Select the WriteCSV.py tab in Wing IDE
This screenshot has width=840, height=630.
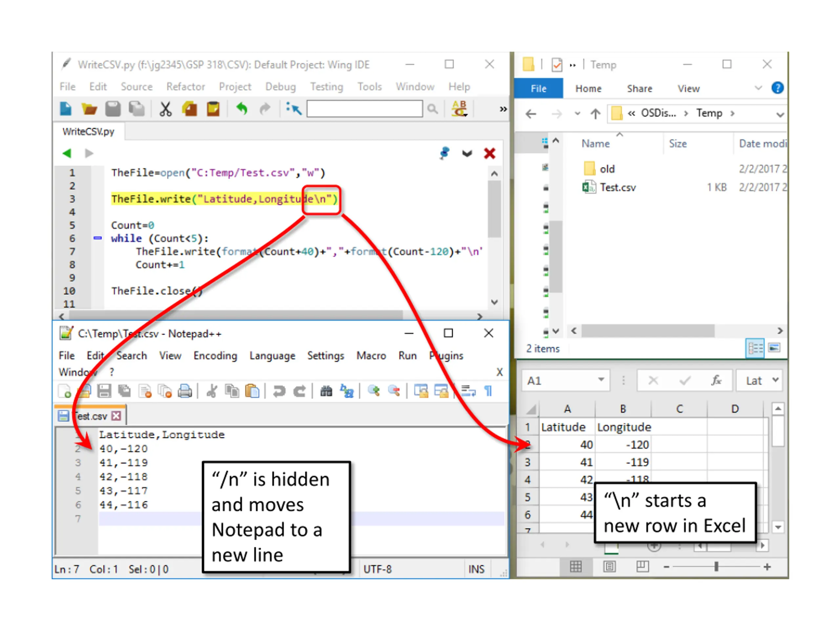click(x=89, y=132)
